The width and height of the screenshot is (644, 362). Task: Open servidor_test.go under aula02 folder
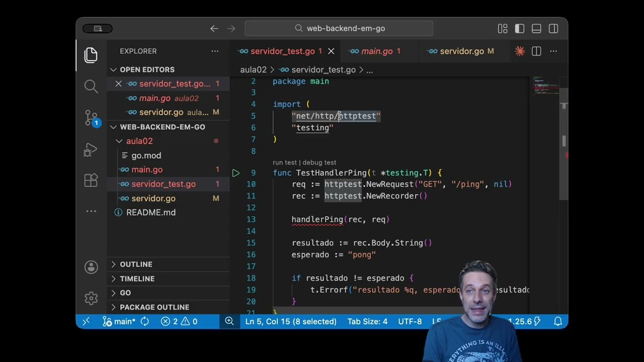[x=169, y=184]
